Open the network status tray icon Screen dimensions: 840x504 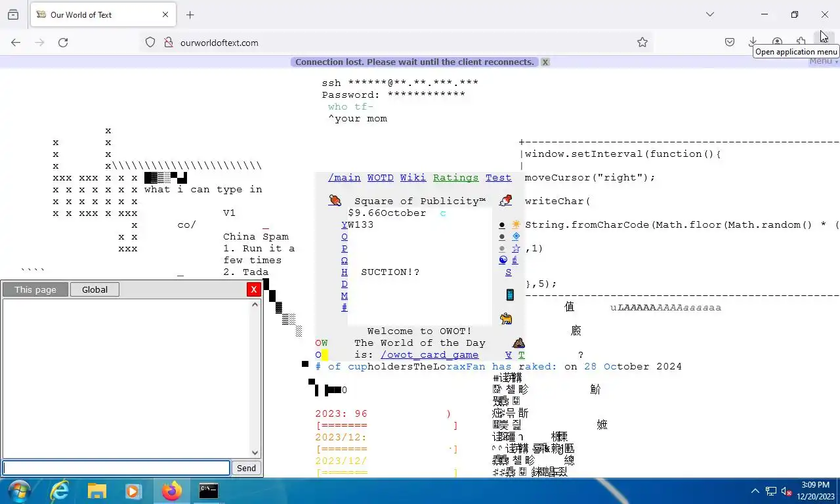tap(771, 491)
